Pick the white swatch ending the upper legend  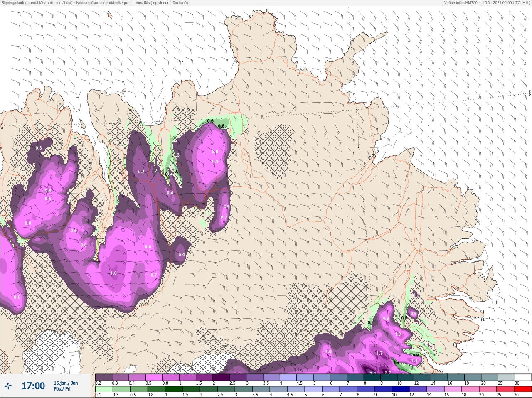click(x=523, y=377)
